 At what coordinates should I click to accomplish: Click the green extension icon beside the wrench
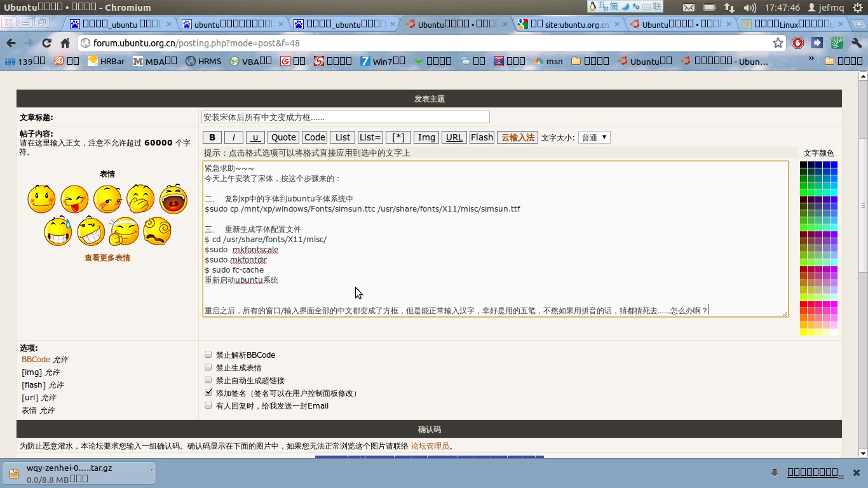click(837, 43)
